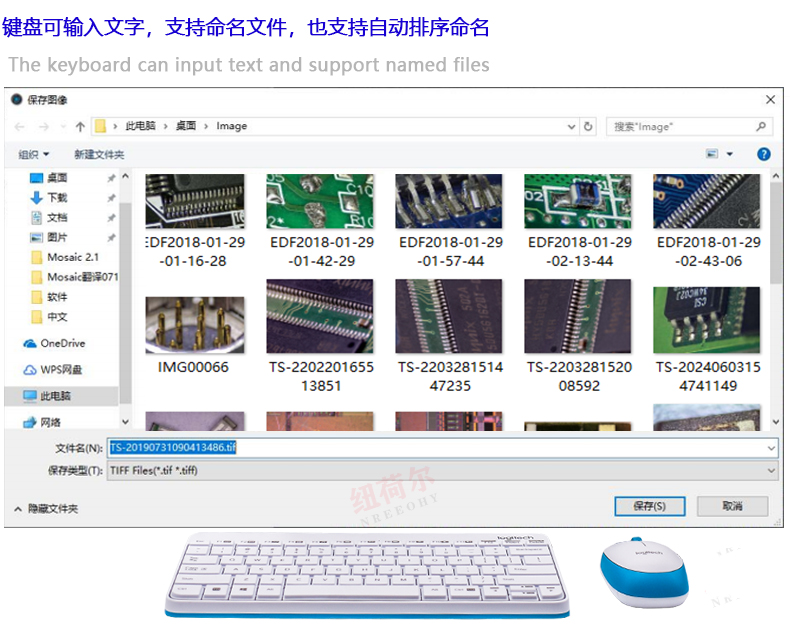
Task: Close the 保存图像 dialog
Action: point(770,100)
